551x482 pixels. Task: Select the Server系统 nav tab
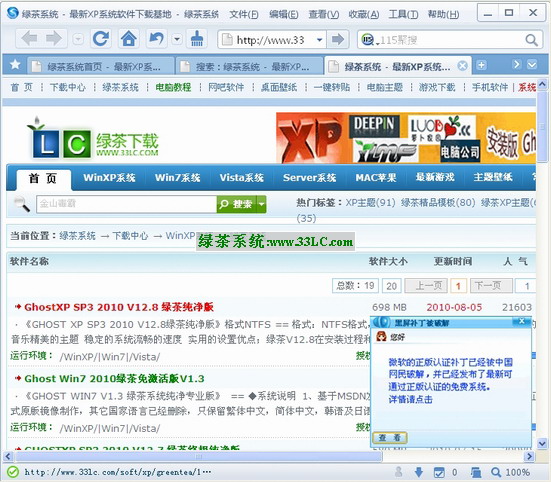(x=310, y=177)
